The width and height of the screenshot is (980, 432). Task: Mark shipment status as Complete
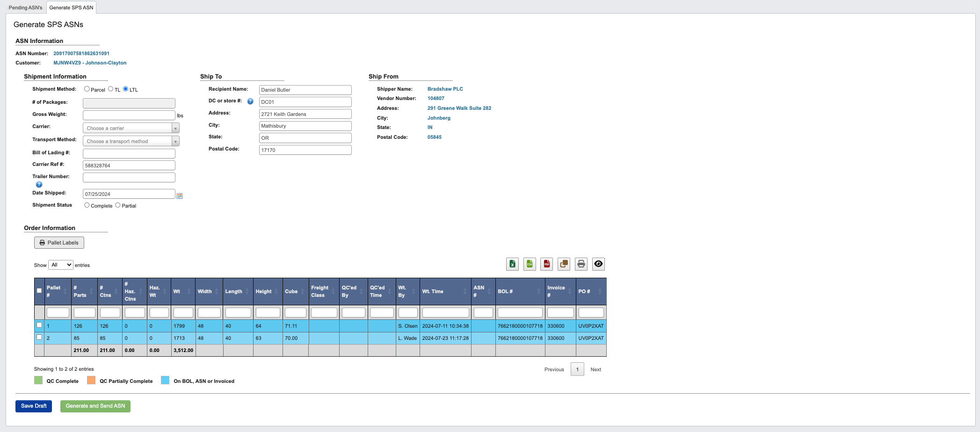[x=87, y=204]
